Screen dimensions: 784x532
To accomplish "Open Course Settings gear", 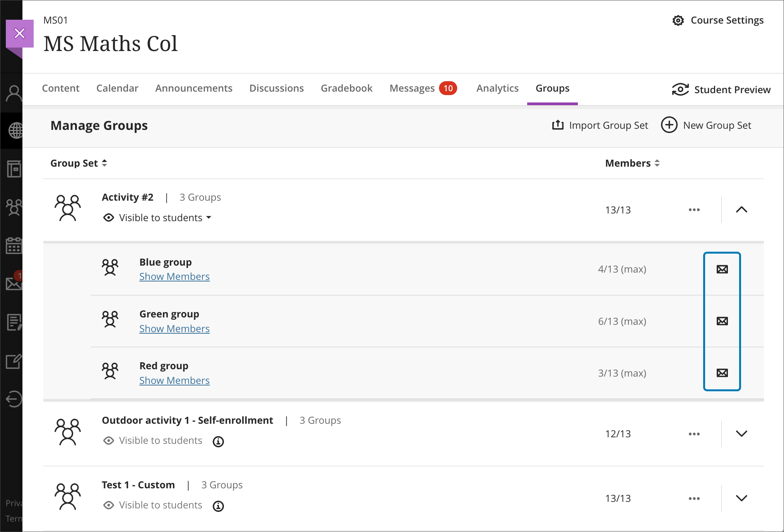I will pyautogui.click(x=678, y=20).
